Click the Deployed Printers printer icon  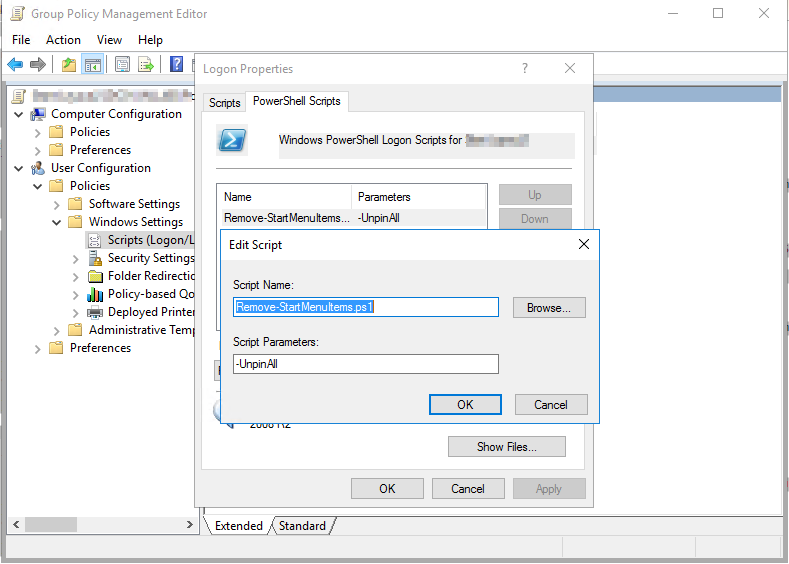pyautogui.click(x=96, y=312)
